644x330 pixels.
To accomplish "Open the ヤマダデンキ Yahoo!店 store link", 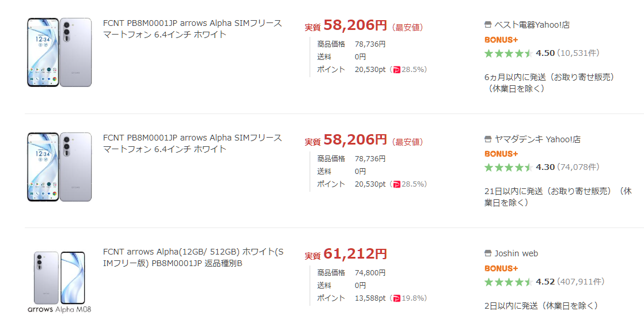I will 537,139.
